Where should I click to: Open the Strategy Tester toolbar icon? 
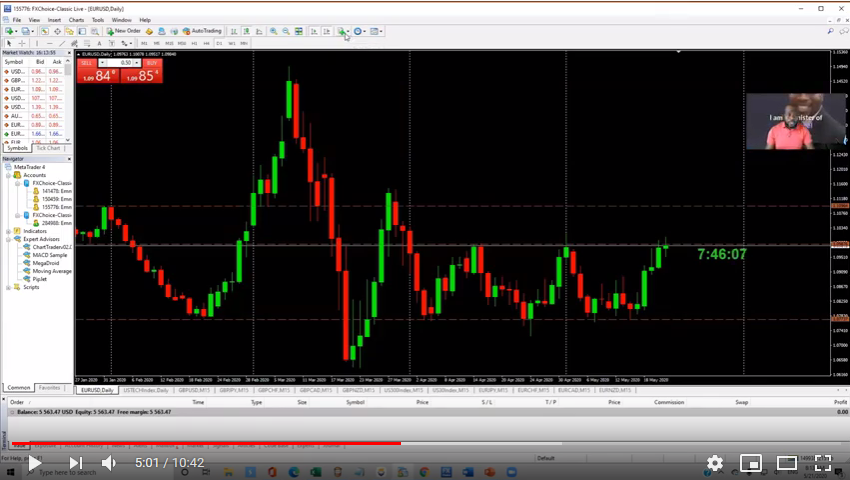click(x=95, y=31)
